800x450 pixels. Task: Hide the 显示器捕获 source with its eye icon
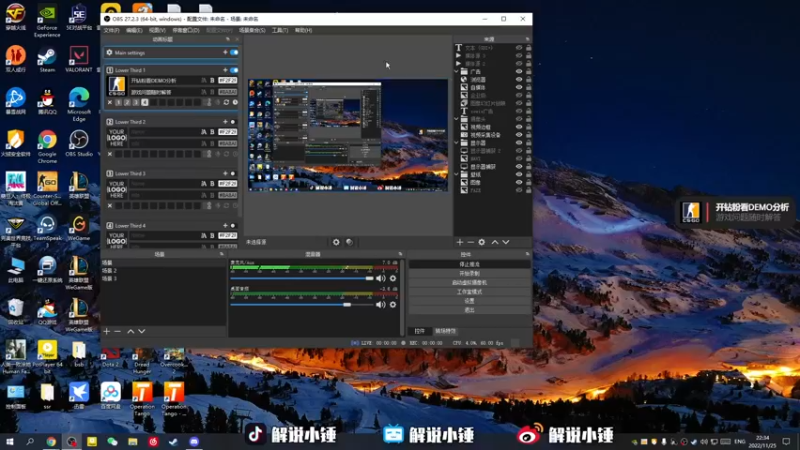[x=519, y=167]
